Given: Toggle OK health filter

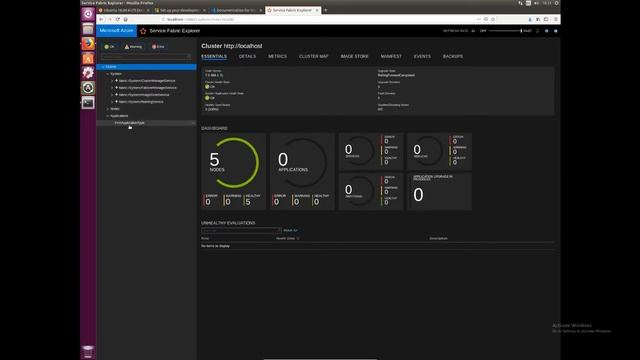Looking at the screenshot, I should (109, 47).
